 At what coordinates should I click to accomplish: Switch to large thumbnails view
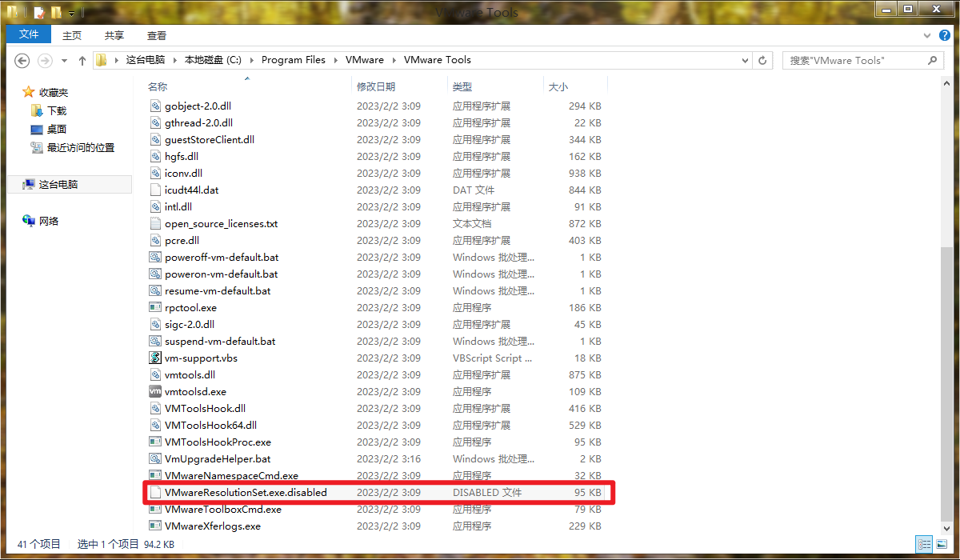pos(940,544)
